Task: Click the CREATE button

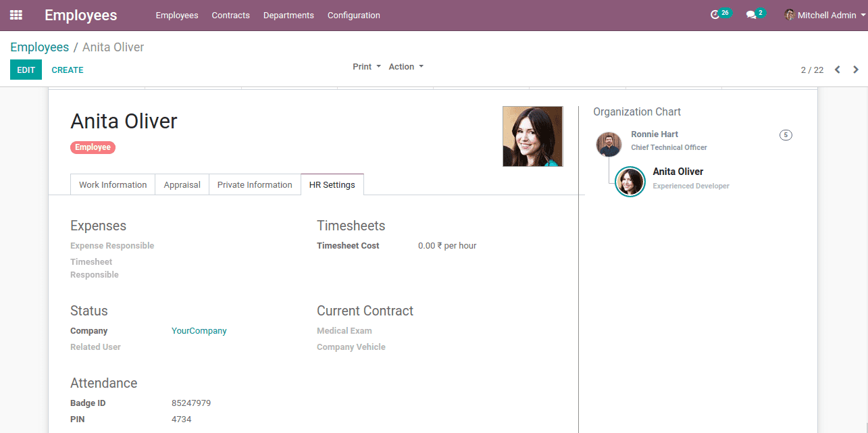Action: click(68, 70)
